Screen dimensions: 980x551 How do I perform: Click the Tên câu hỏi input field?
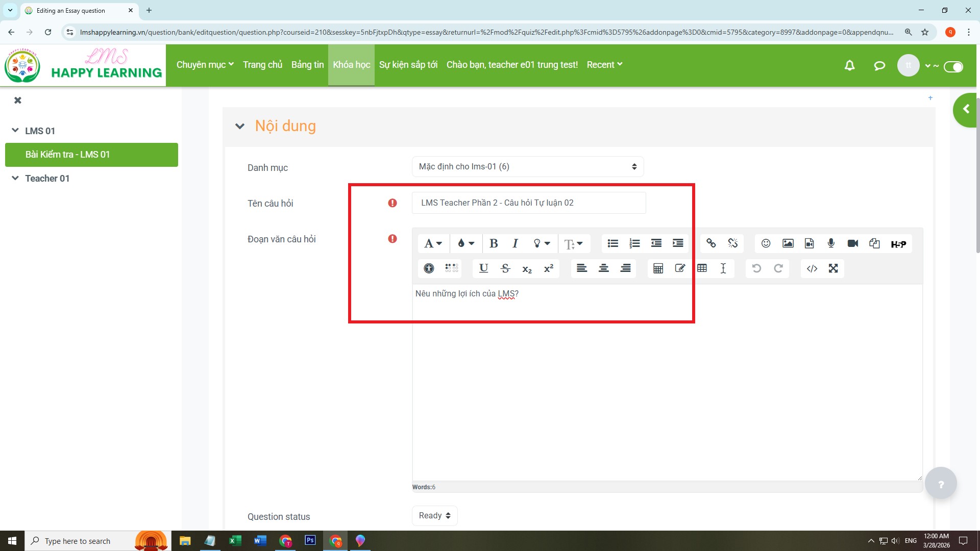[528, 203]
